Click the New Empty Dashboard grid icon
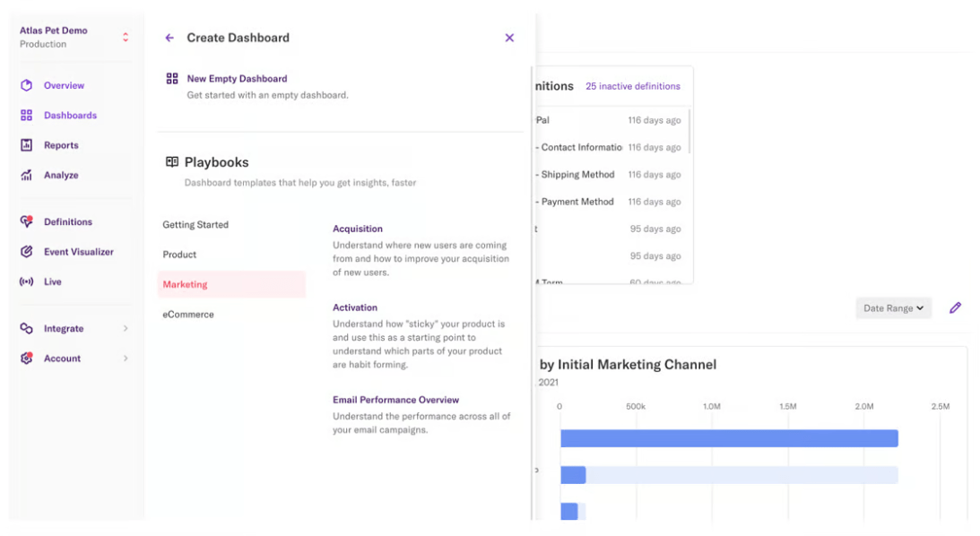This screenshot has height=536, width=980. 172,79
